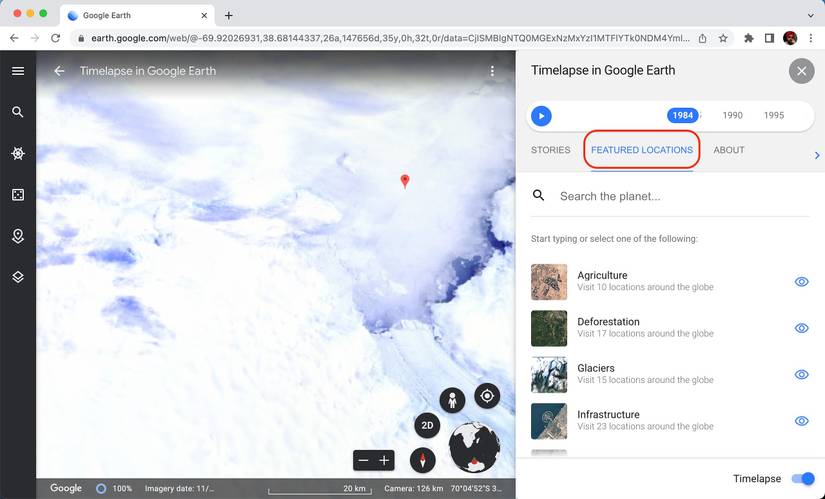
Task: Open the Search tool in sidebar
Action: pos(18,112)
